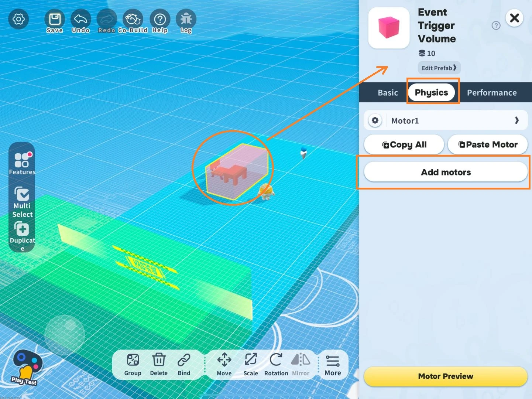Click the cost value 10
532x399 pixels.
click(x=431, y=54)
